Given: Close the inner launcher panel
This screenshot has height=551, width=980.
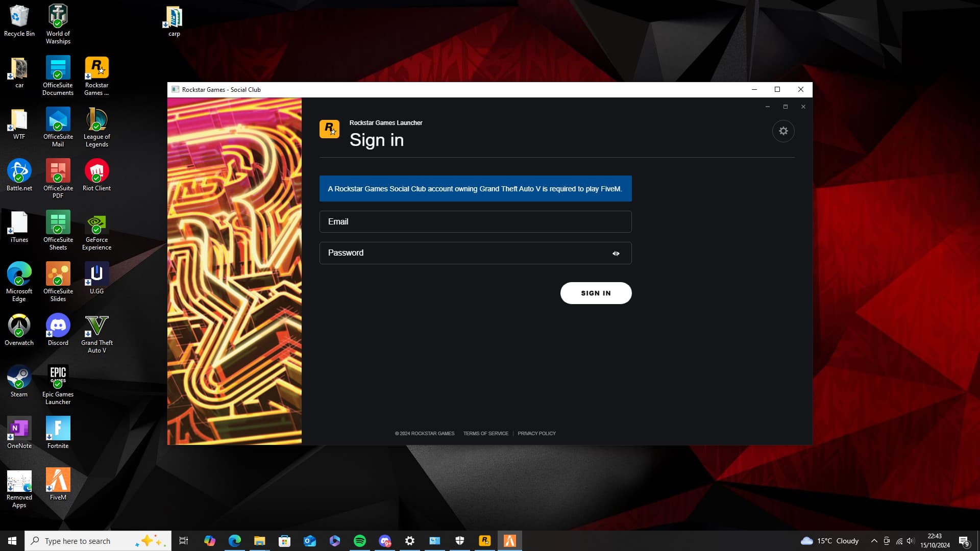Looking at the screenshot, I should [803, 107].
